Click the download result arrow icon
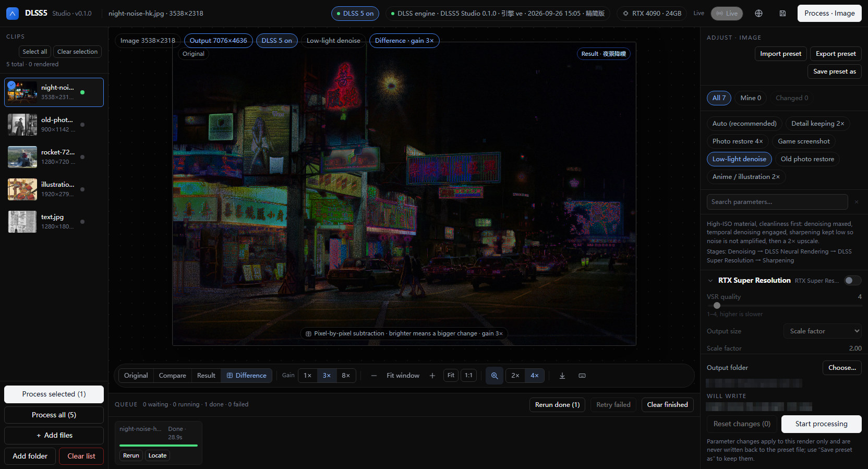 point(562,376)
